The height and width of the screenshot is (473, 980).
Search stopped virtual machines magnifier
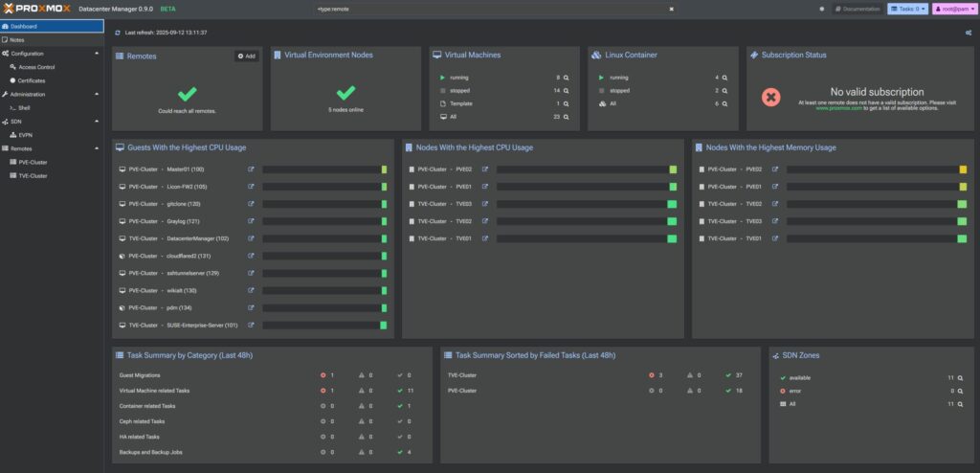click(x=566, y=91)
